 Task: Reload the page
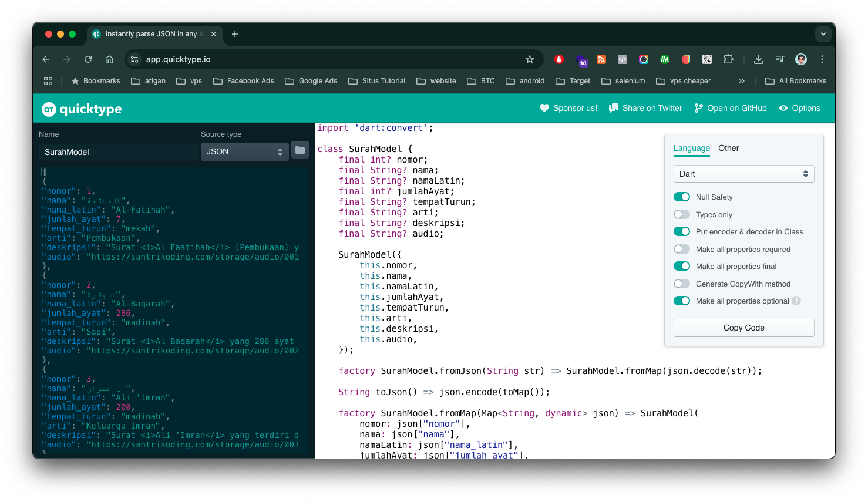[88, 59]
